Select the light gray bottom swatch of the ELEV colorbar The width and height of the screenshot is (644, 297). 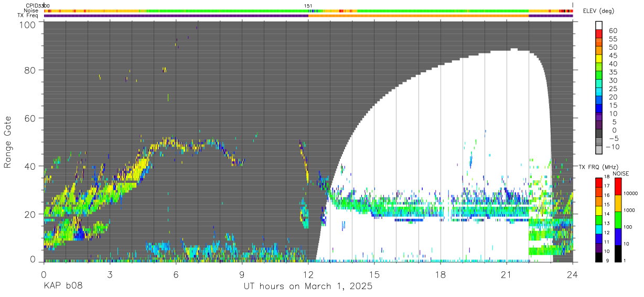pyautogui.click(x=599, y=150)
